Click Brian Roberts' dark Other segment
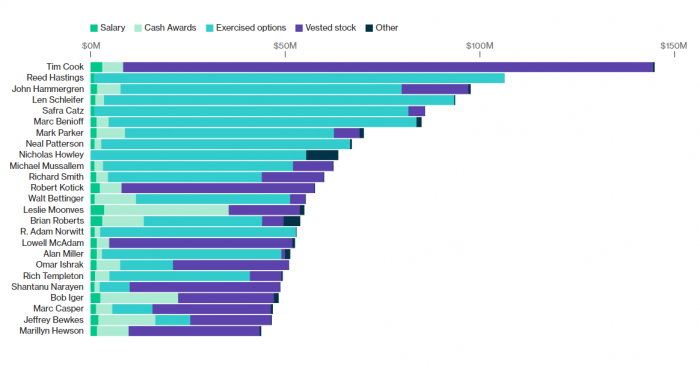 tap(292, 221)
